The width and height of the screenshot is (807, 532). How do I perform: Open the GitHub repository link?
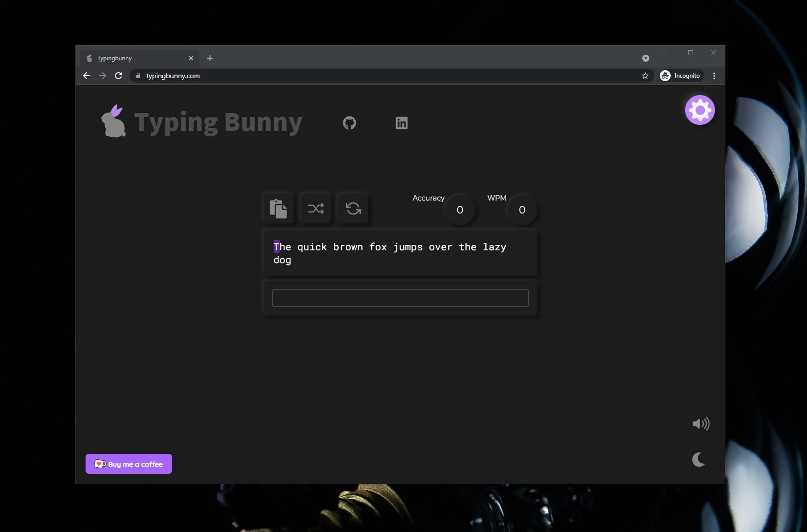349,123
